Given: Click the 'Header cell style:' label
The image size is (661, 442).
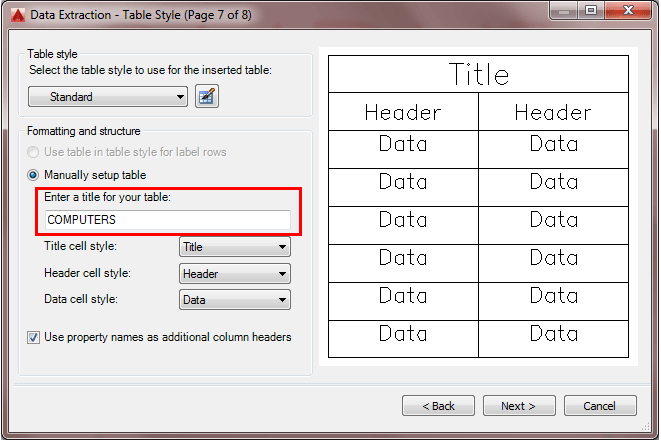Looking at the screenshot, I should (x=87, y=273).
